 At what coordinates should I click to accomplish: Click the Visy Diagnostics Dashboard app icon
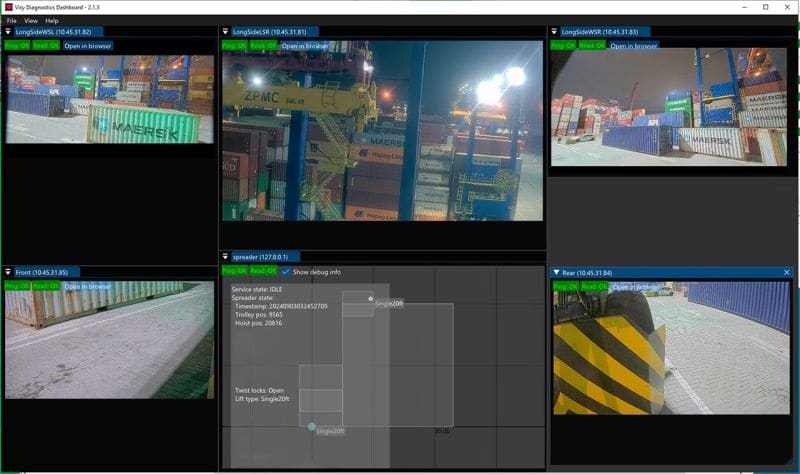[8, 7]
